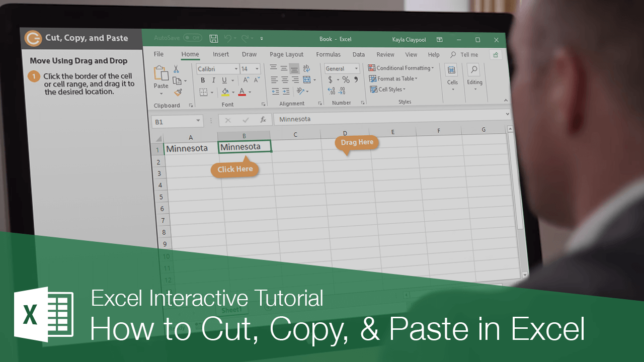
Task: Click the Merge & Center icon
Action: tap(307, 79)
